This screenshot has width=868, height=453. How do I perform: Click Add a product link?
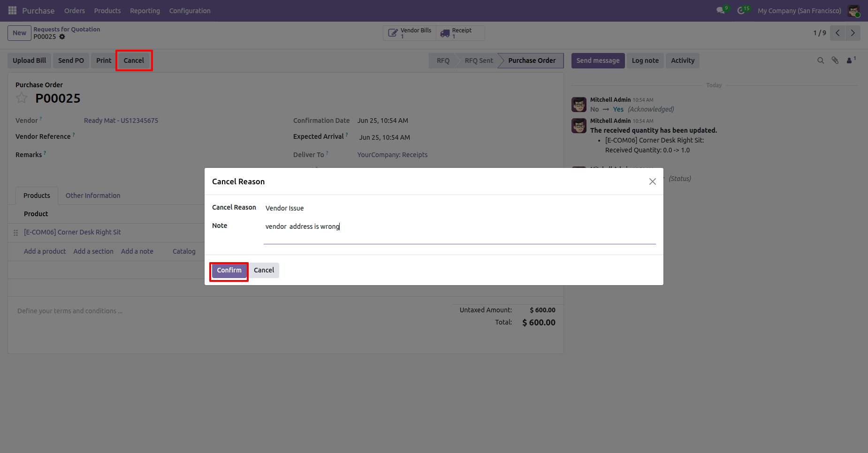coord(45,251)
